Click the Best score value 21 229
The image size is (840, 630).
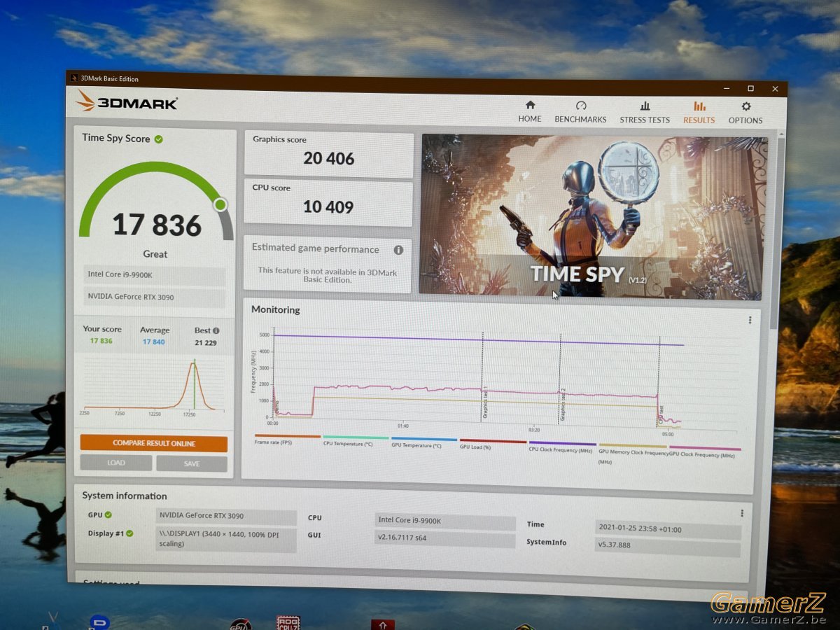pos(205,342)
